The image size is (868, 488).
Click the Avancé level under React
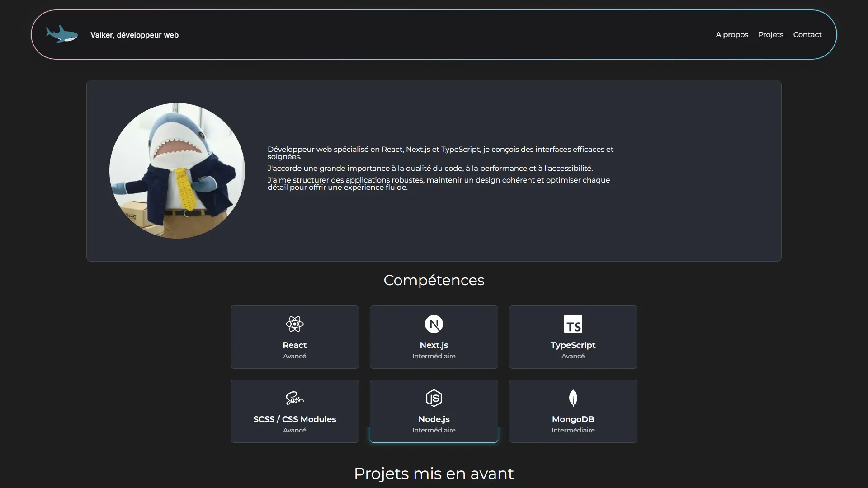(295, 356)
